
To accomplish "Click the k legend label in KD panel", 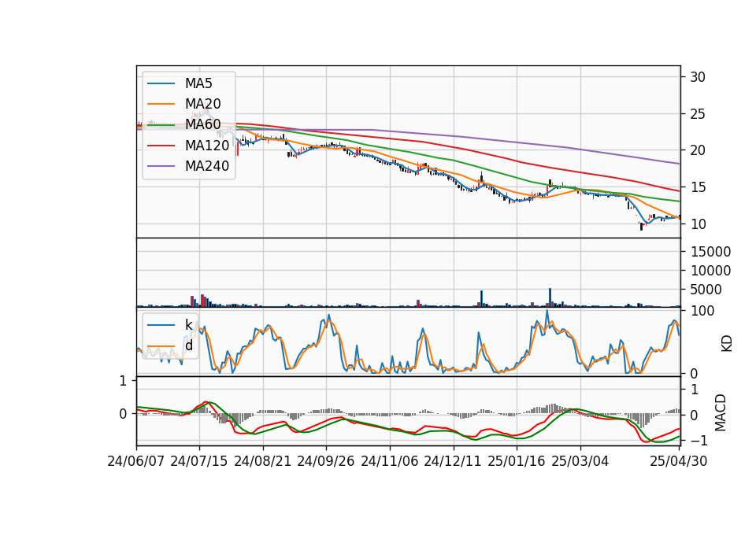I will (x=189, y=325).
